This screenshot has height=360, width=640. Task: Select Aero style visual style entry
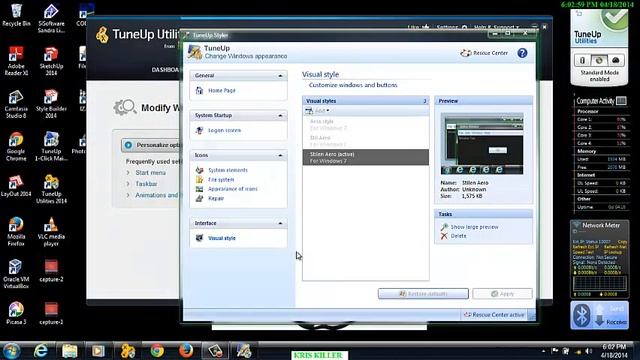[365, 124]
